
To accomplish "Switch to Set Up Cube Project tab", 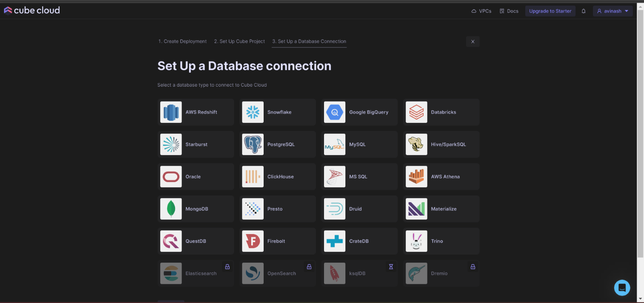I will 239,42.
